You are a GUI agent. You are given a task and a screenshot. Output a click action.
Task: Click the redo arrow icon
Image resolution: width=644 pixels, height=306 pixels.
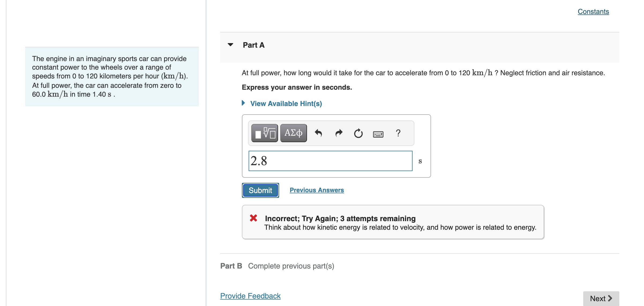click(339, 133)
